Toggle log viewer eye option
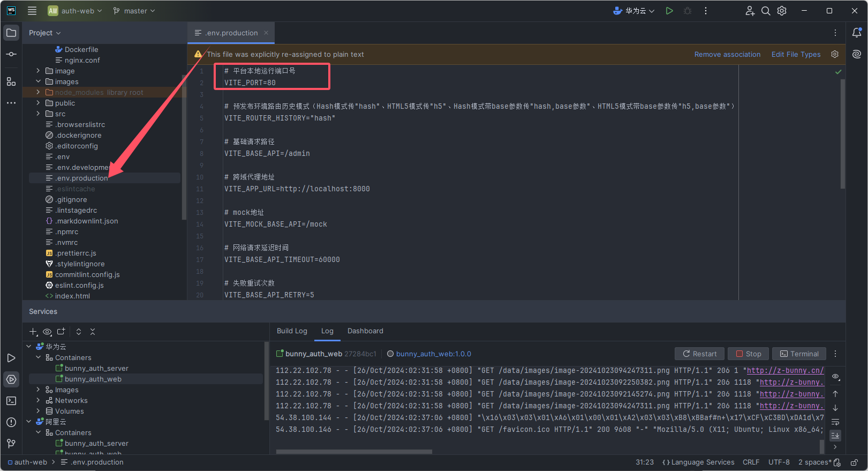 [x=835, y=377]
